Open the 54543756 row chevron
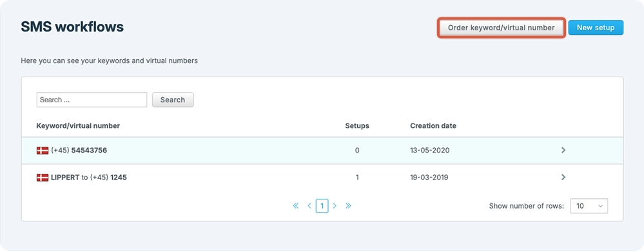This screenshot has width=644, height=251. (x=563, y=151)
